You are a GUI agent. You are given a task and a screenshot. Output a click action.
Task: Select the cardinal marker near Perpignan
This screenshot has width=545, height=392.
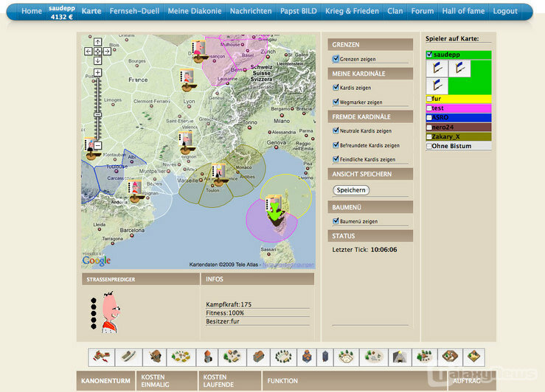click(136, 192)
